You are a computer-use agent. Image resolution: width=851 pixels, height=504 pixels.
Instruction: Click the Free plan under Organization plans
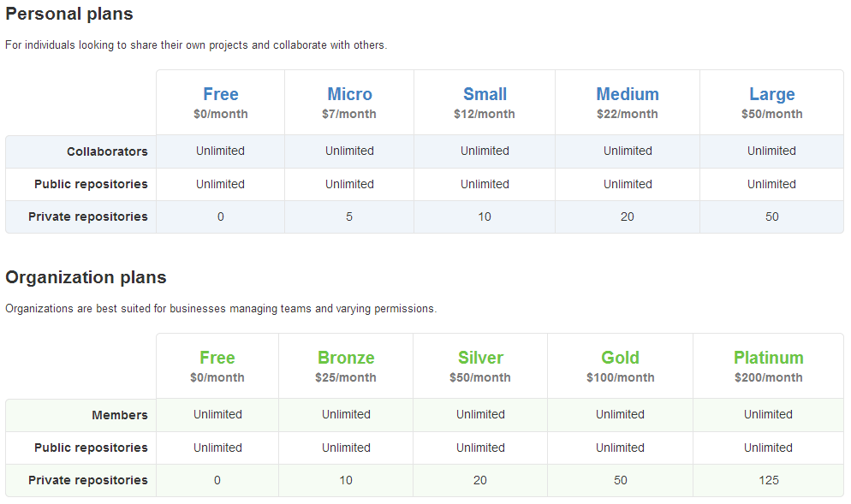coord(217,358)
